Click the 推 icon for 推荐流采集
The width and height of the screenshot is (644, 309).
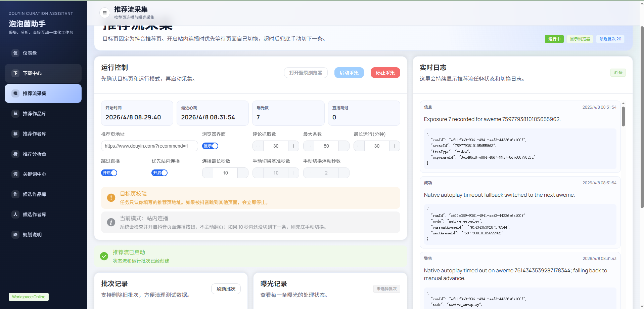[x=15, y=93]
